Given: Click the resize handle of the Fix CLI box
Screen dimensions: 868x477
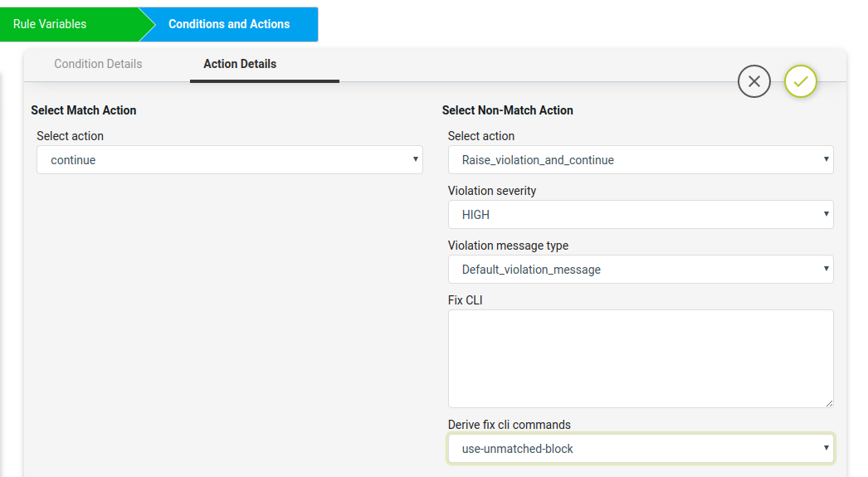Looking at the screenshot, I should 829,403.
